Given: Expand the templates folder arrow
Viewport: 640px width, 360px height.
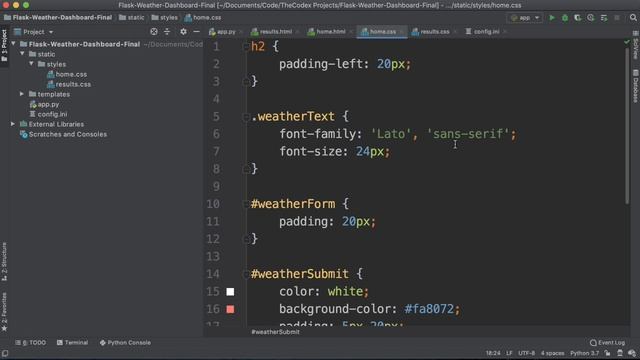Looking at the screenshot, I should pyautogui.click(x=22, y=94).
